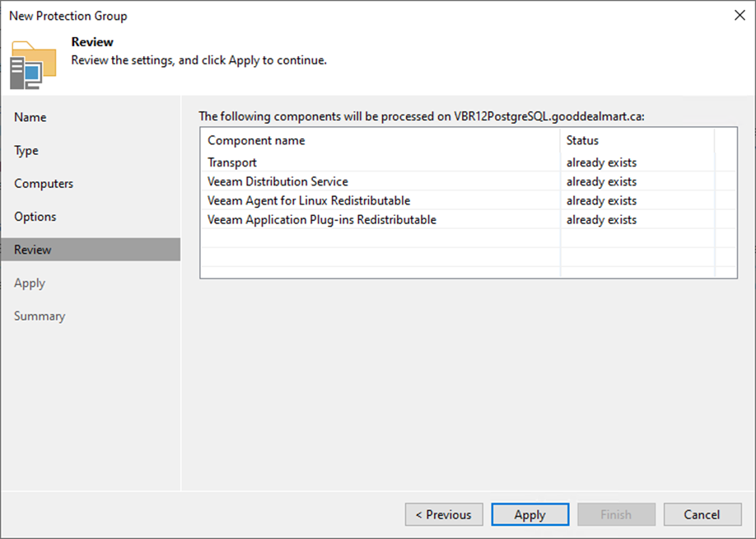Select Veeam Agent for Linux Redistributable row
The height and width of the screenshot is (539, 756).
[x=468, y=200]
